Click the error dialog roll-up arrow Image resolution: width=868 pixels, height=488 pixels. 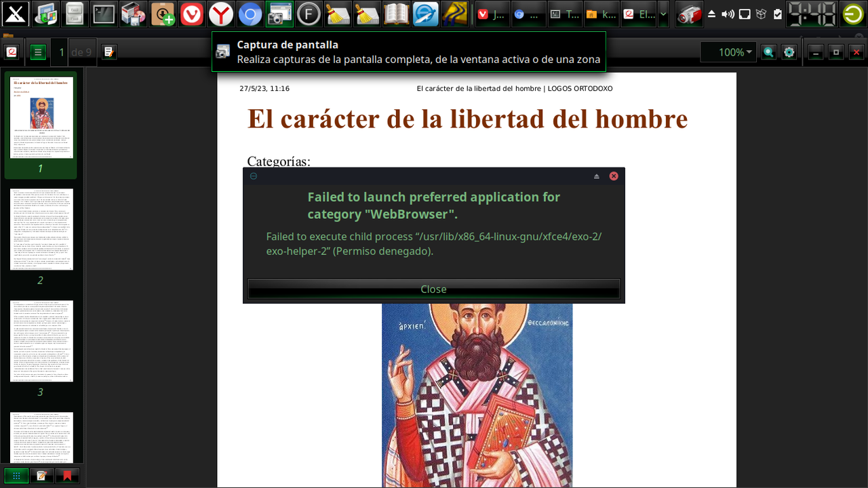click(597, 176)
